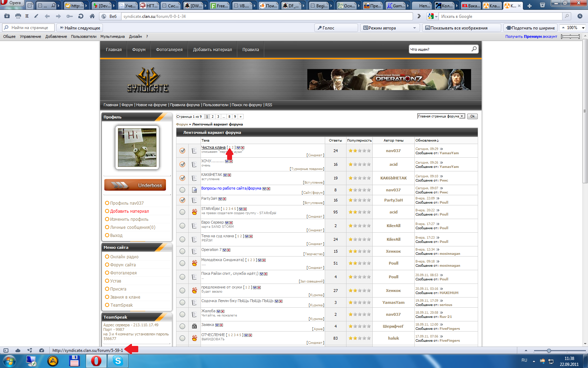The height and width of the screenshot is (368, 588).
Task: Click the history clock icon near search
Action: point(580,16)
